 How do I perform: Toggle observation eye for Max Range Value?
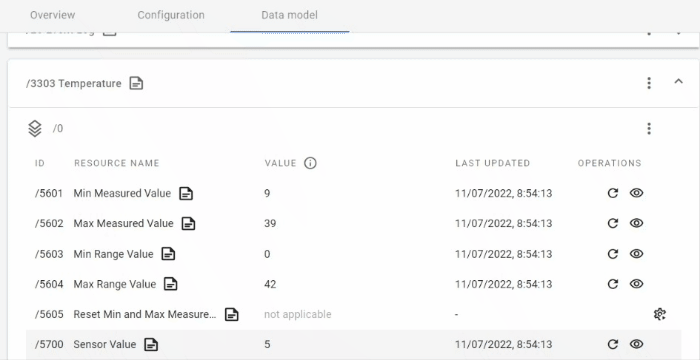pos(636,284)
